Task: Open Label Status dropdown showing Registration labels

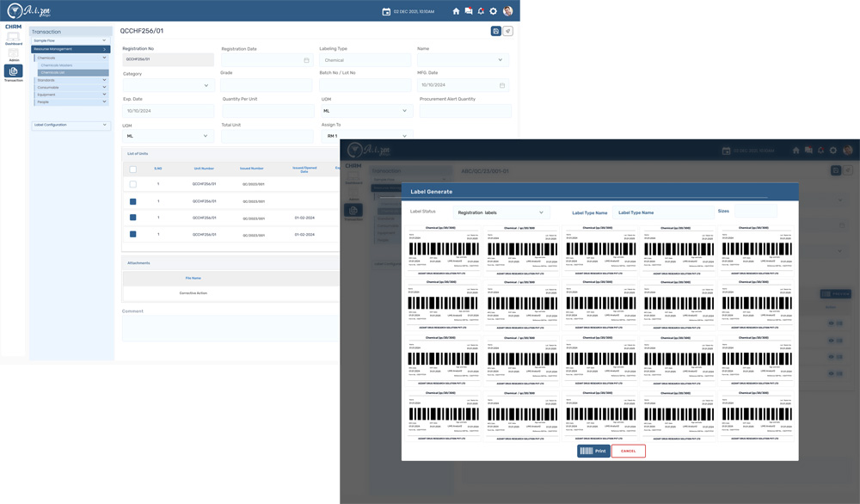Action: 501,212
